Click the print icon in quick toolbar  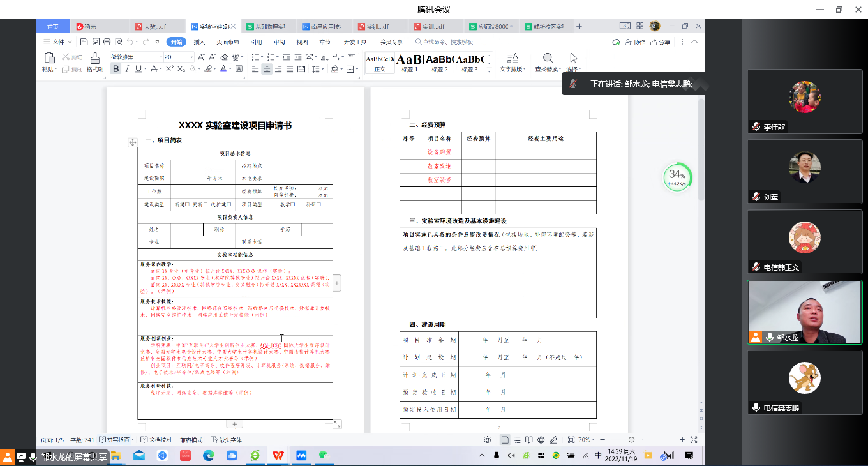pos(107,42)
